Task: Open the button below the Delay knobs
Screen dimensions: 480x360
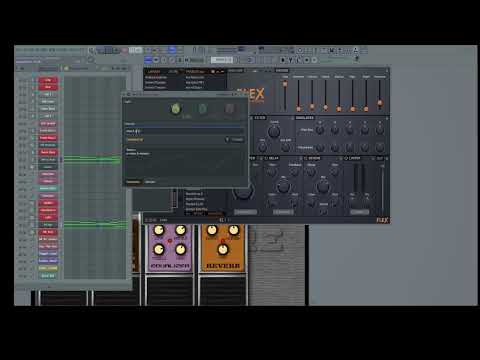Action: coord(283,212)
